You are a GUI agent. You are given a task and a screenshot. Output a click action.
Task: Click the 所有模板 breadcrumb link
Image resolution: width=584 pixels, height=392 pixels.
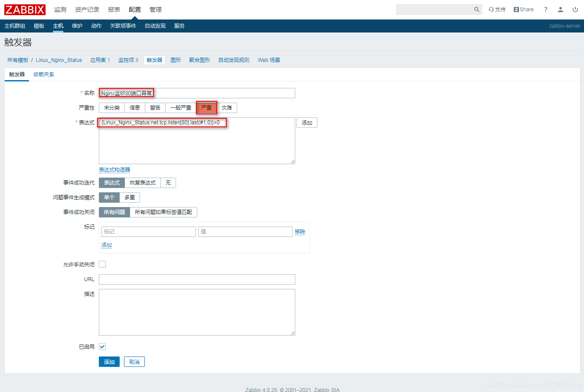(18, 60)
